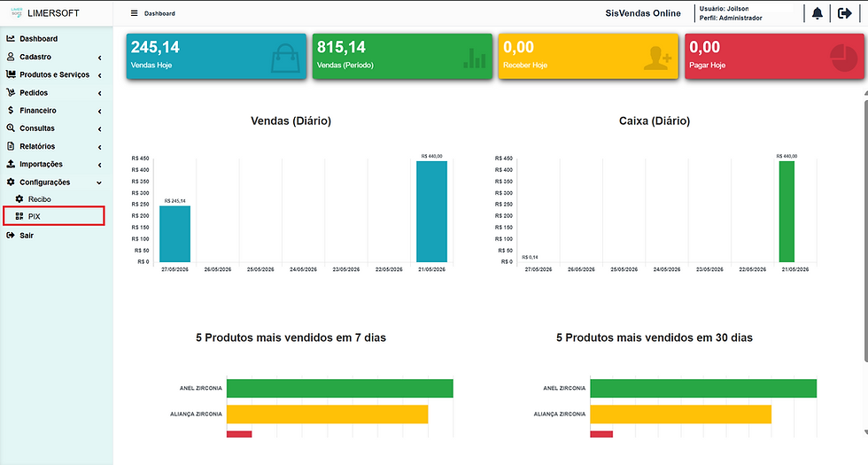Click '5 Produtos mais vendidos em 30 dias' title
Image resolution: width=868 pixels, height=465 pixels.
click(655, 337)
